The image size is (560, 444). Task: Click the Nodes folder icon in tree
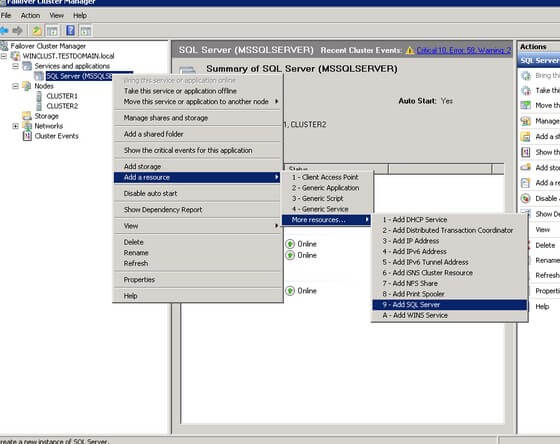(27, 86)
